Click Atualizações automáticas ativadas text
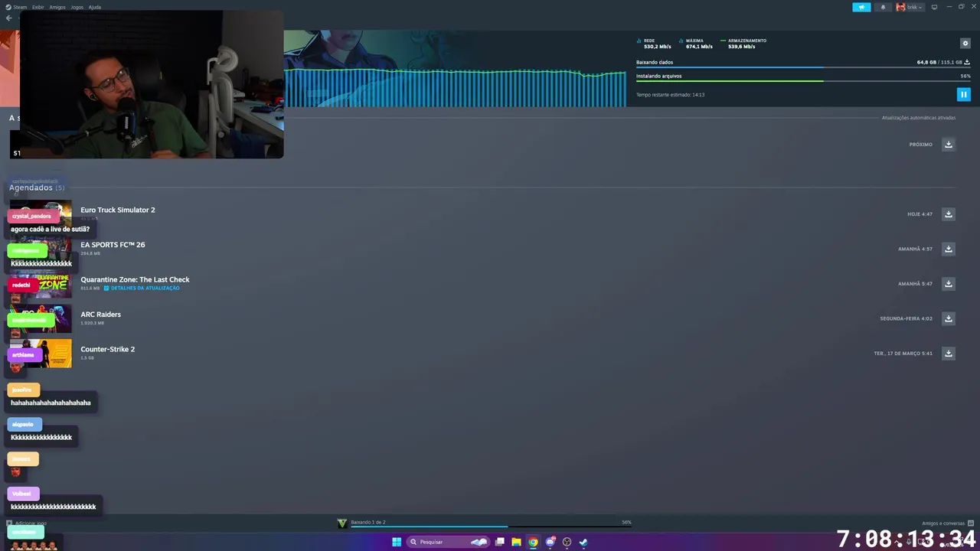 919,118
